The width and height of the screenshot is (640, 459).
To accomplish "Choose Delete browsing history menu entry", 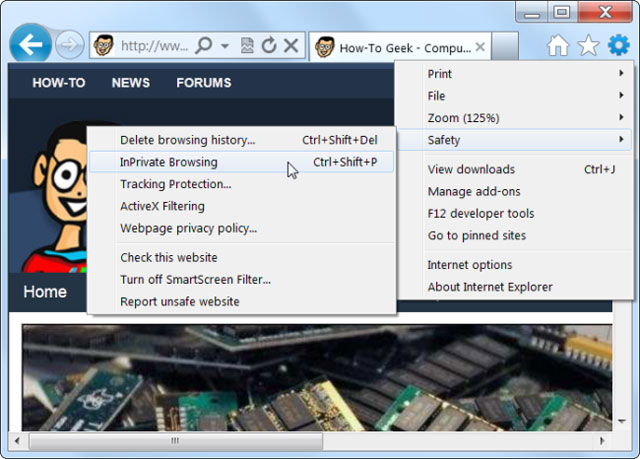I will [x=188, y=140].
